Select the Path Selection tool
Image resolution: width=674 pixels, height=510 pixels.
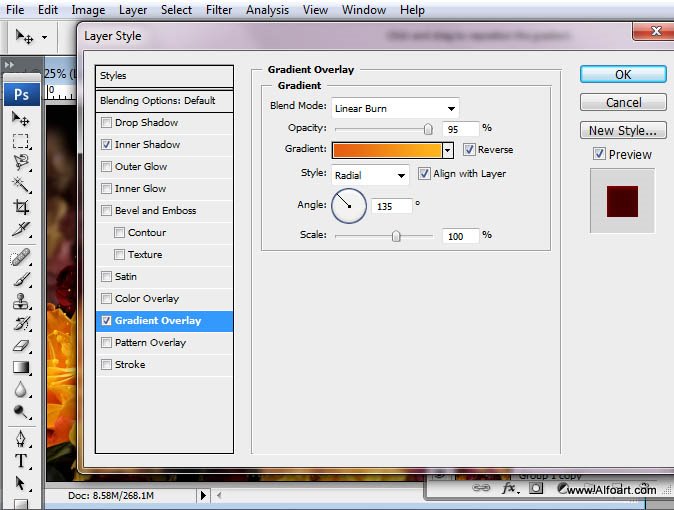tap(20, 483)
